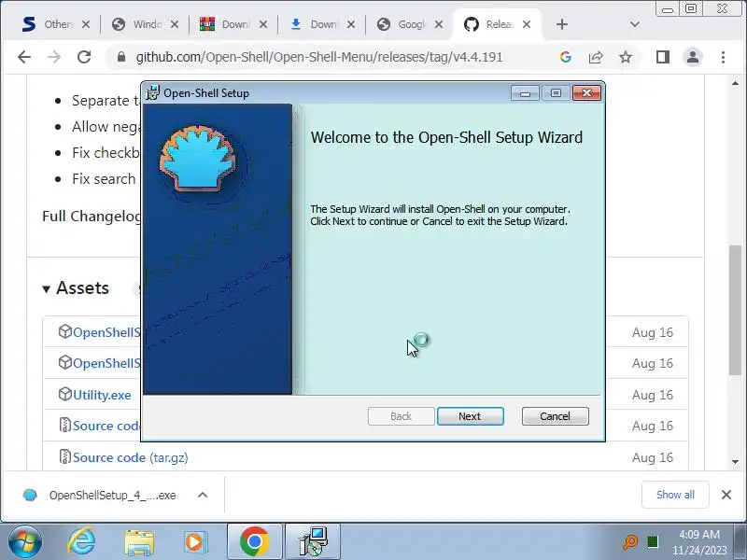Close the Googl tab
The width and height of the screenshot is (747, 560).
(x=439, y=24)
